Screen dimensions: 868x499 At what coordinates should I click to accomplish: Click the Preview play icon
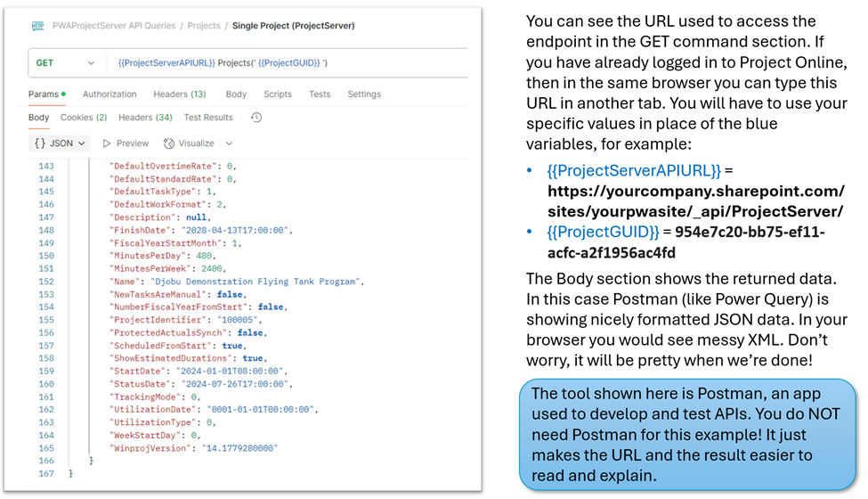pyautogui.click(x=107, y=143)
